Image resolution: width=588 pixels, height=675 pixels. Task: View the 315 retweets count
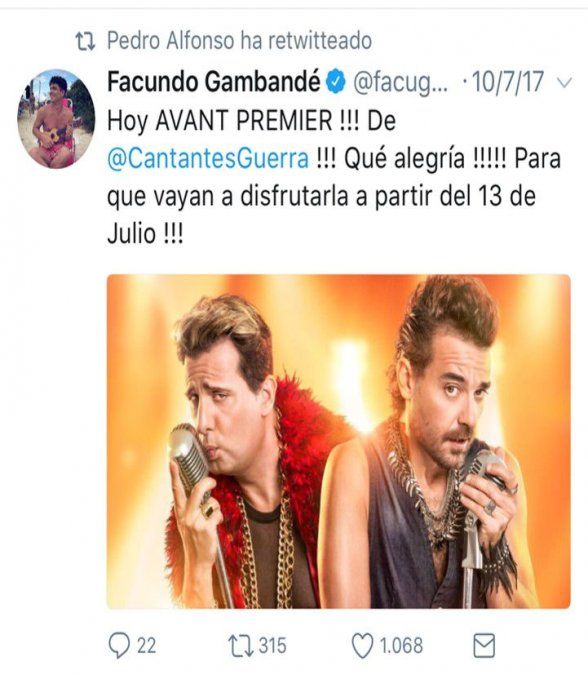coord(272,646)
